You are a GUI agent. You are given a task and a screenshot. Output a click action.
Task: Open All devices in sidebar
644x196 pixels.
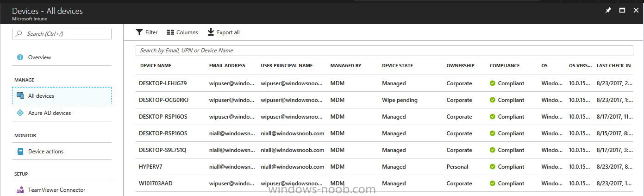point(62,96)
